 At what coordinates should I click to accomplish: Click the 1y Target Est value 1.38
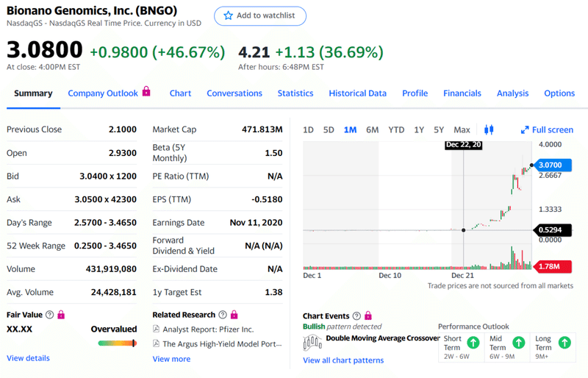click(273, 292)
